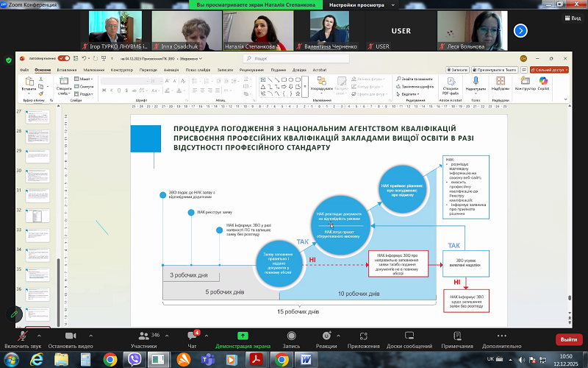Open Google Chrome from the Windows taskbar

pyautogui.click(x=110, y=359)
